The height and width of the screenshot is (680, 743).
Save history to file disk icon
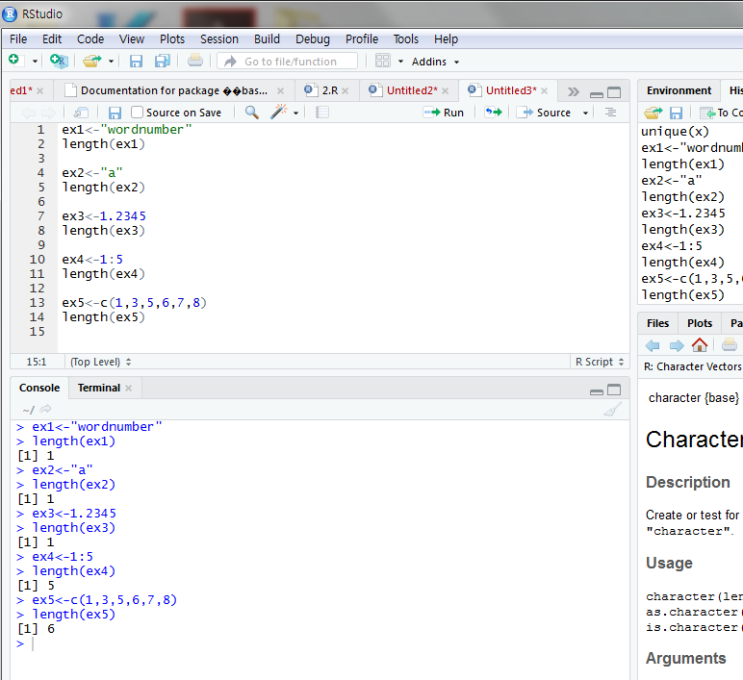[676, 113]
